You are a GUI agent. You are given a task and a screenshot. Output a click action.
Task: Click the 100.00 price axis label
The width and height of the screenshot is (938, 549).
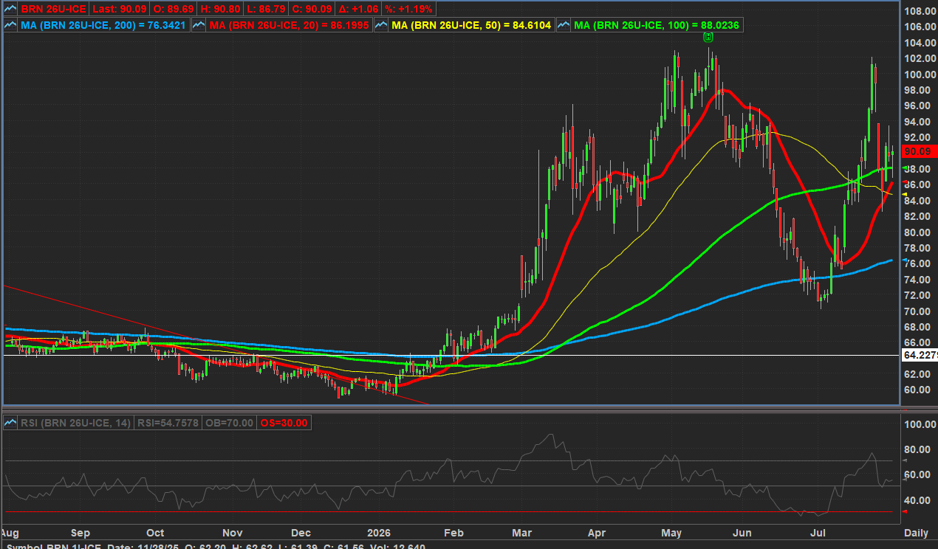pos(920,74)
